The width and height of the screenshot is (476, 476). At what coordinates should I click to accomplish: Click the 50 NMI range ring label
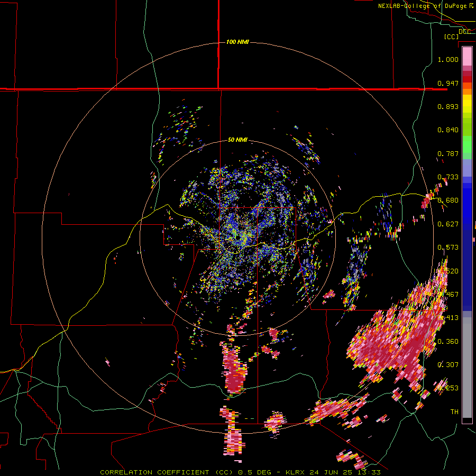pos(237,140)
